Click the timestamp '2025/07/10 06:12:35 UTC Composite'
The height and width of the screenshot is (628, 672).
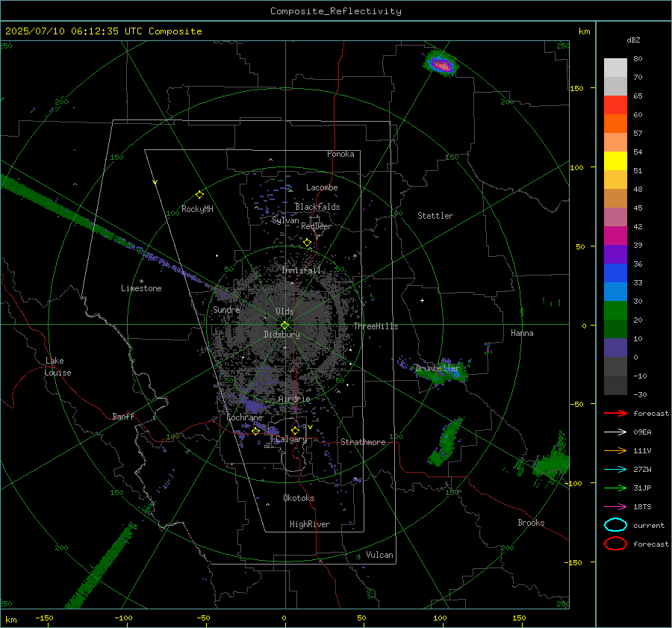point(104,31)
